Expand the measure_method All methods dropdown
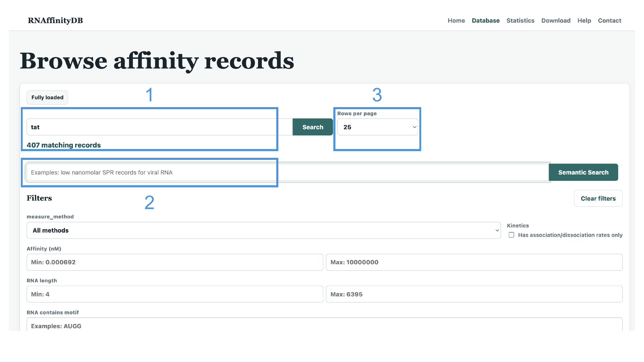Viewport: 644px width, 362px height. point(263,230)
